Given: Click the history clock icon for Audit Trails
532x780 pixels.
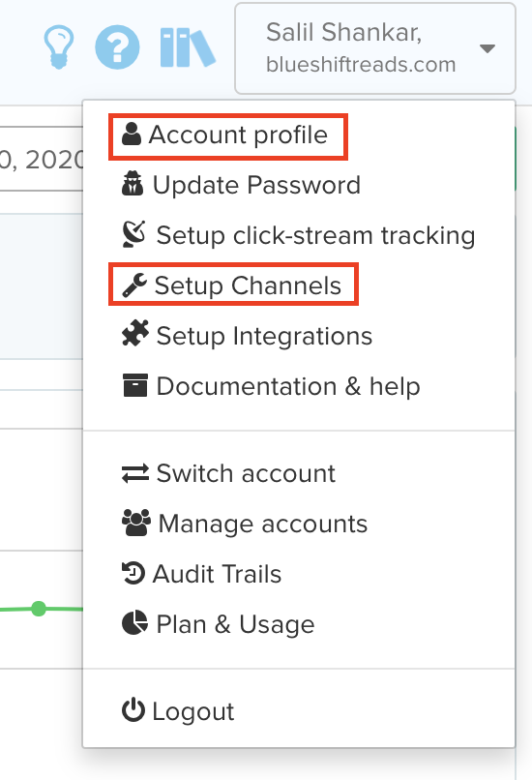Looking at the screenshot, I should point(133,573).
